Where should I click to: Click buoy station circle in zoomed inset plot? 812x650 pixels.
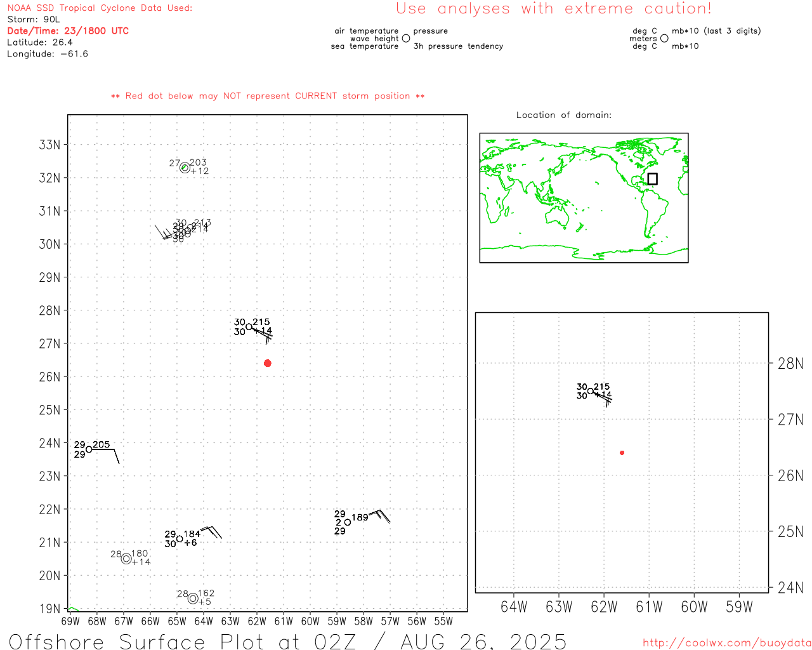coord(591,391)
